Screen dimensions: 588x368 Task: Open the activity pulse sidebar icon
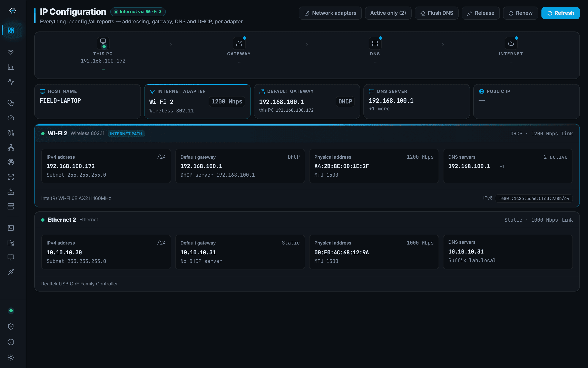tap(11, 81)
